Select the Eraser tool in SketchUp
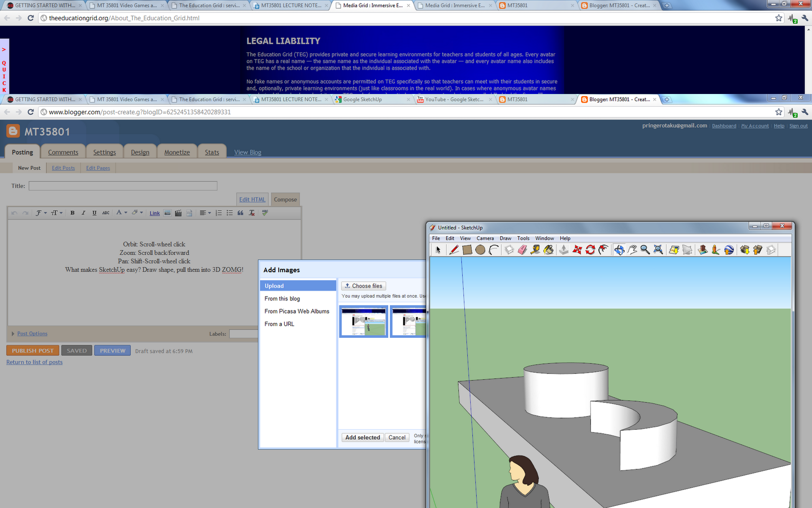Viewport: 812px width, 508px height. coord(522,249)
